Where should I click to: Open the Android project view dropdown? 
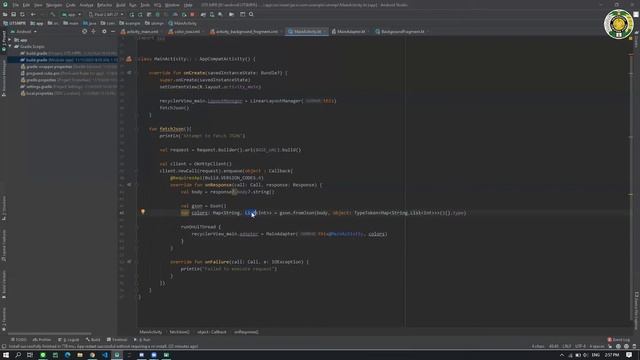point(24,31)
